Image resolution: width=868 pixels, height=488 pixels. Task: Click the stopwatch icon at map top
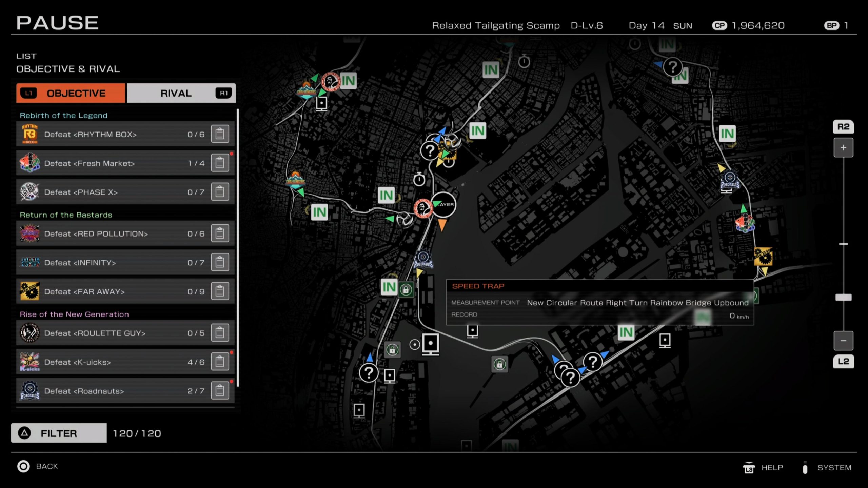524,61
